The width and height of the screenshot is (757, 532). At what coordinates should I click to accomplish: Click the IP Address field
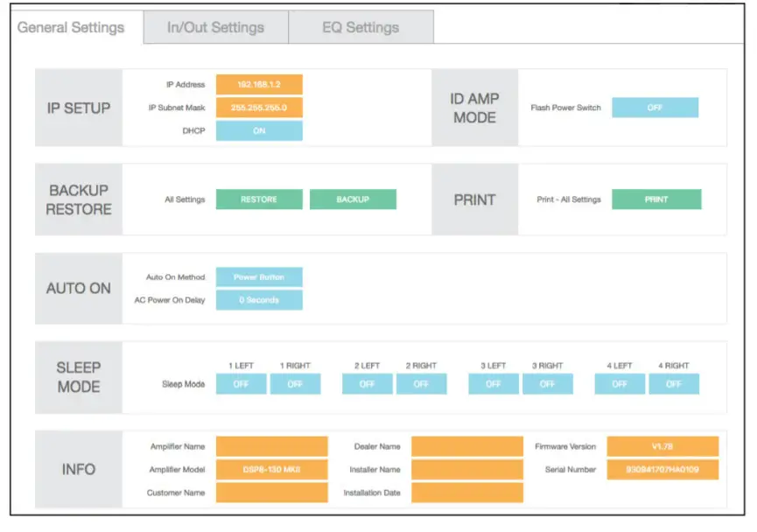point(259,85)
